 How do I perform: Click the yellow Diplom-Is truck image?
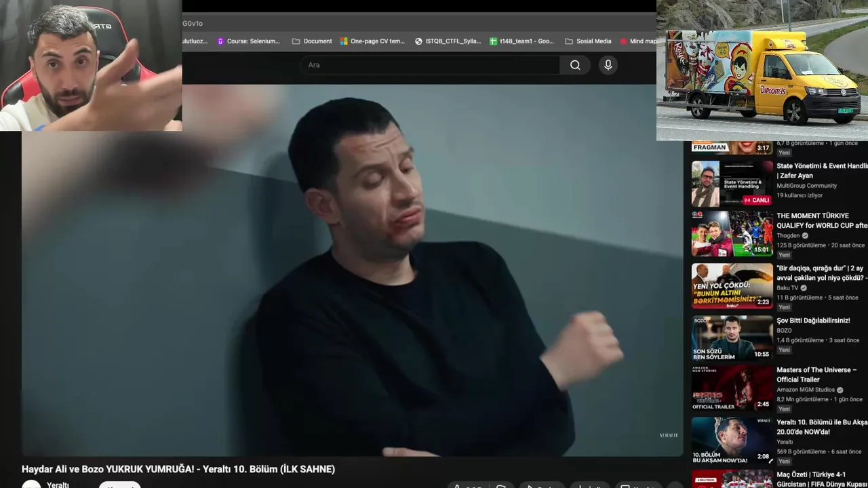(762, 70)
